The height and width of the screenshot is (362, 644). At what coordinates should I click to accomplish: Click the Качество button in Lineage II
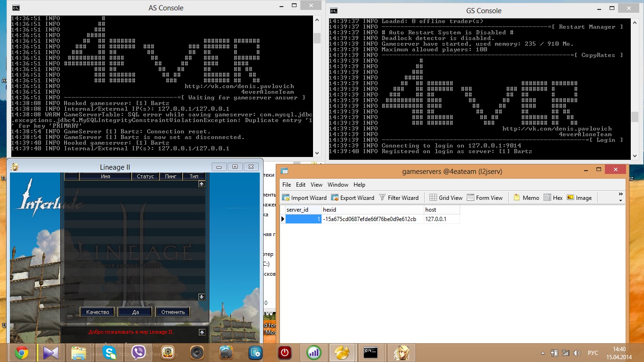[x=98, y=312]
